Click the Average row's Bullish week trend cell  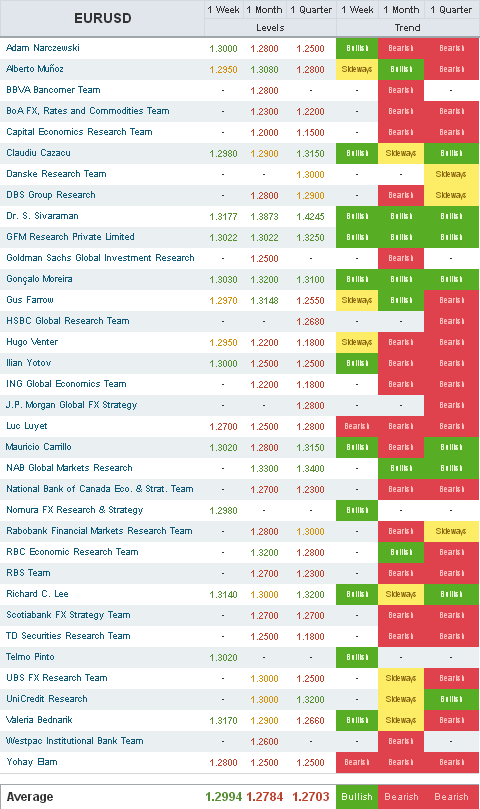pos(357,797)
